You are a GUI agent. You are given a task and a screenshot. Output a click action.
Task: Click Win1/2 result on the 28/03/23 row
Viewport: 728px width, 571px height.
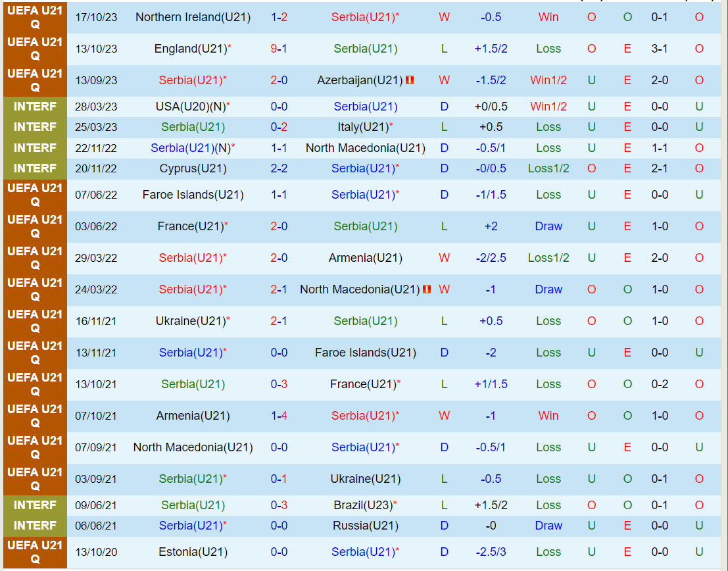(548, 107)
